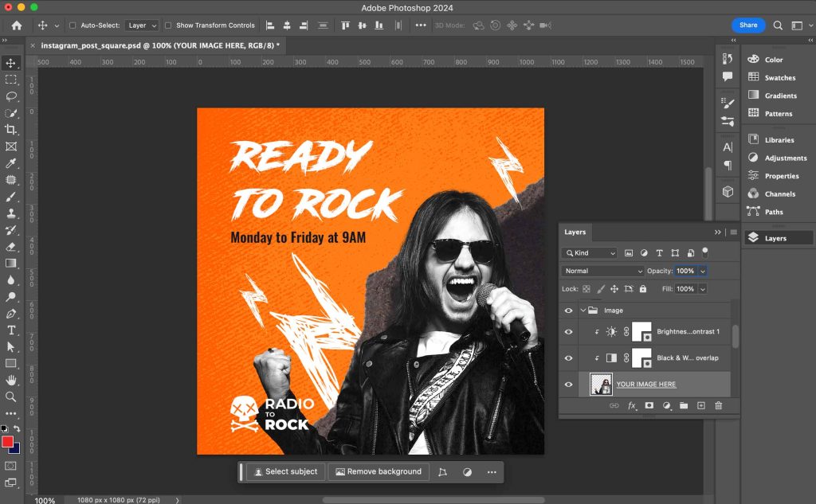Toggle visibility of the Image group
816x504 pixels.
point(568,311)
